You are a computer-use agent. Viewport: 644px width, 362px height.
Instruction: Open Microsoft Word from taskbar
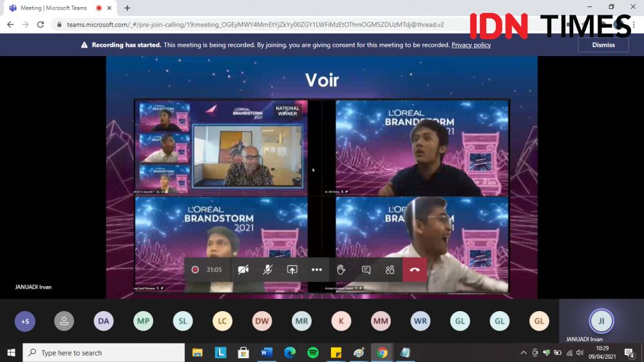[267, 352]
